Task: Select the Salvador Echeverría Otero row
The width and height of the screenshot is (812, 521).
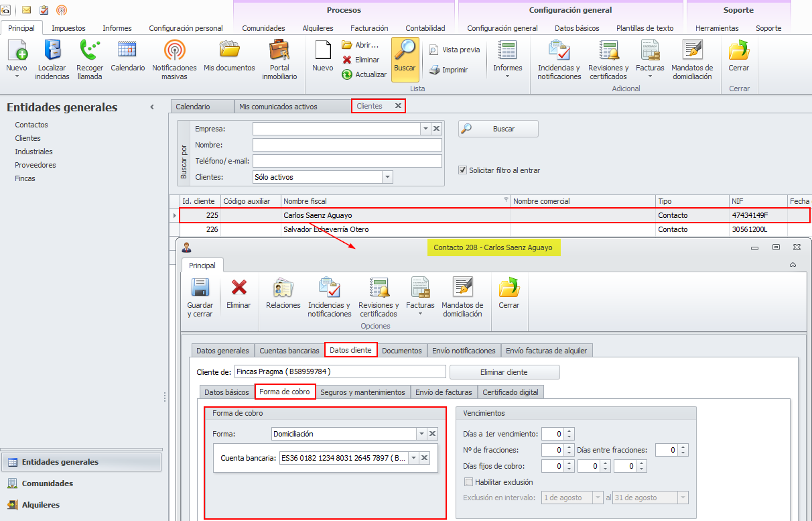Action: (489, 229)
